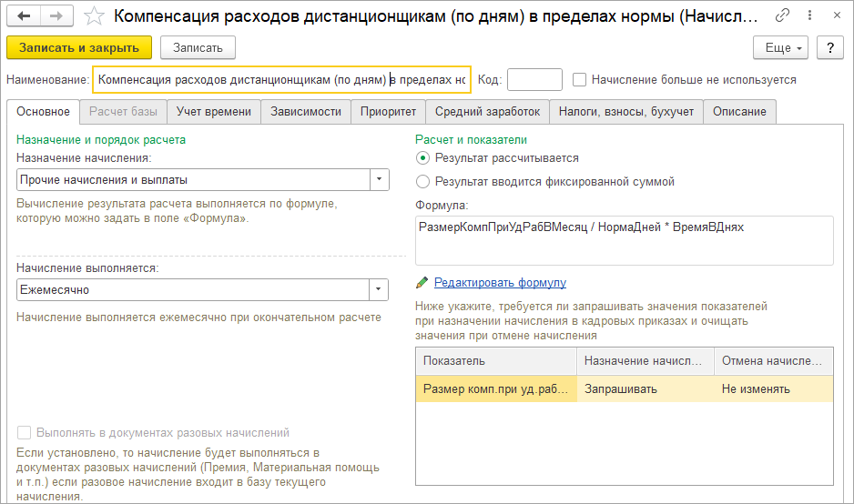This screenshot has height=504, width=854.
Task: Open the vertical dots options menu
Action: [808, 15]
